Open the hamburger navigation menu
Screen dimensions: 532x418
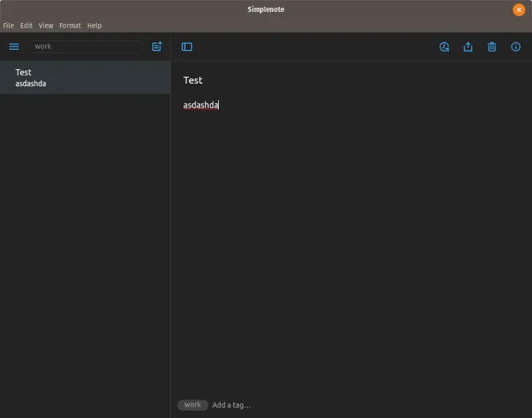click(14, 47)
